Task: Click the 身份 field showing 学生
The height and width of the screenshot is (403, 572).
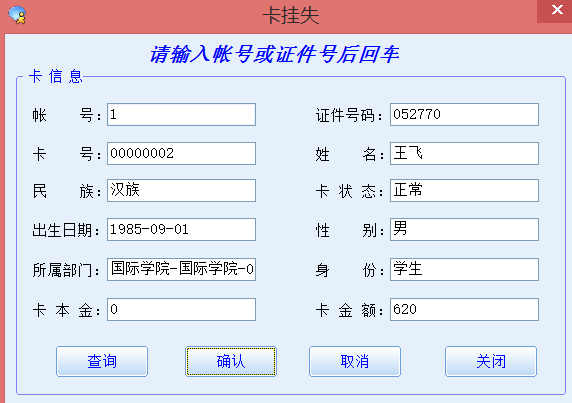Action: (464, 270)
